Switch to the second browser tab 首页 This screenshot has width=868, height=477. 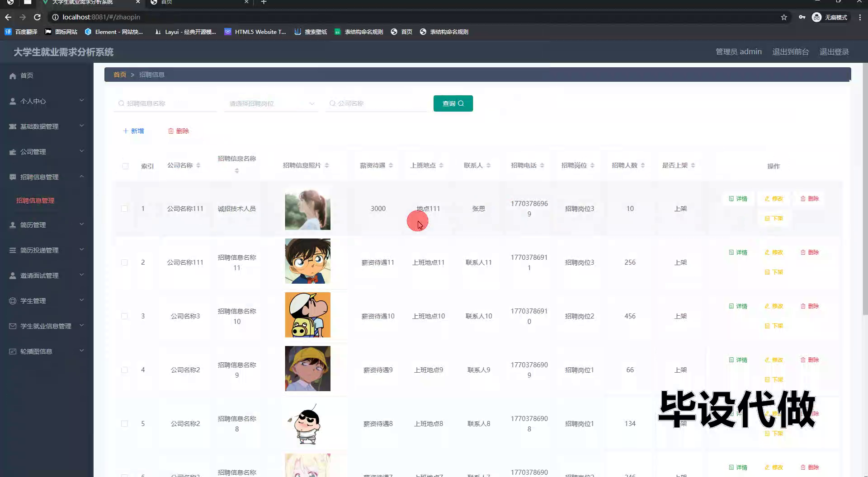199,2
